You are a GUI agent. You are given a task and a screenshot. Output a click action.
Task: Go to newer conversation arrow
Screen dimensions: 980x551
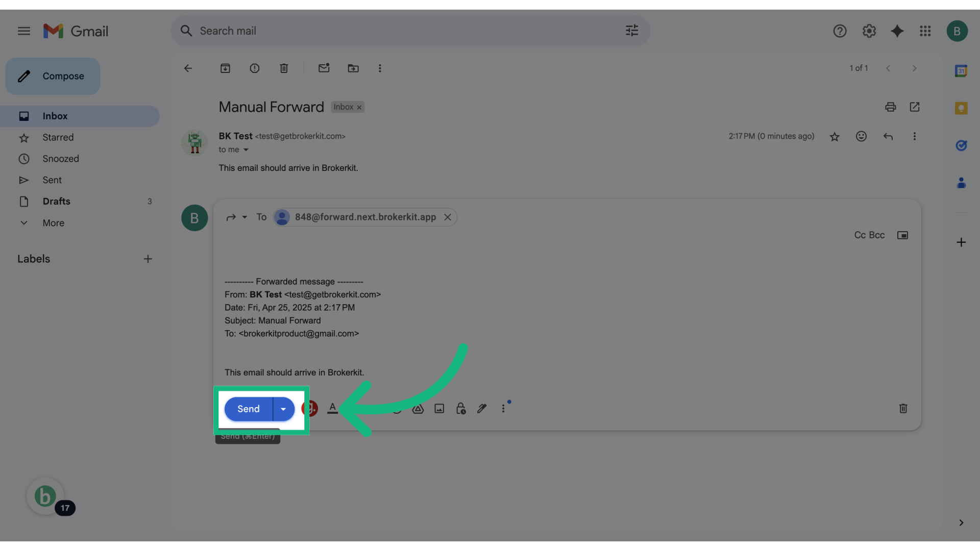tap(888, 68)
